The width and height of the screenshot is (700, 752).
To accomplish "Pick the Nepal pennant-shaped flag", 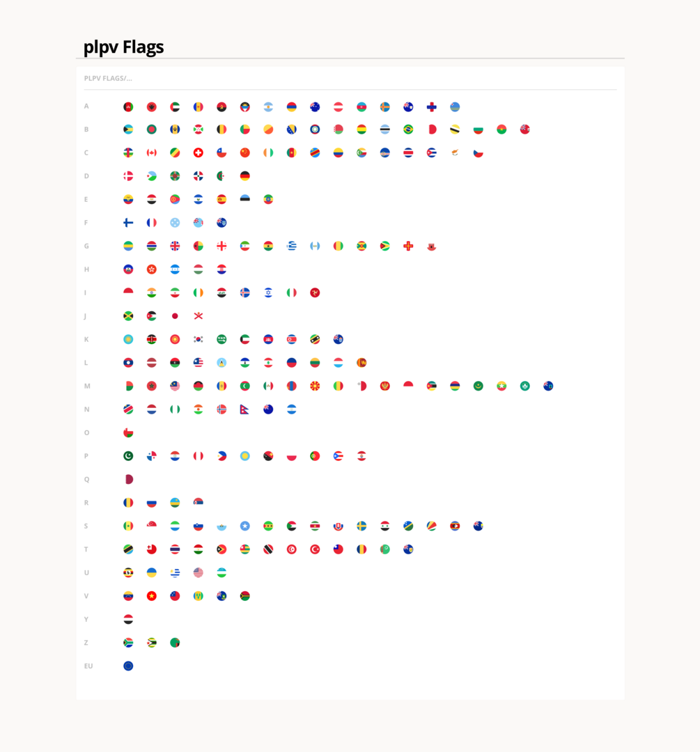I will 244,409.
